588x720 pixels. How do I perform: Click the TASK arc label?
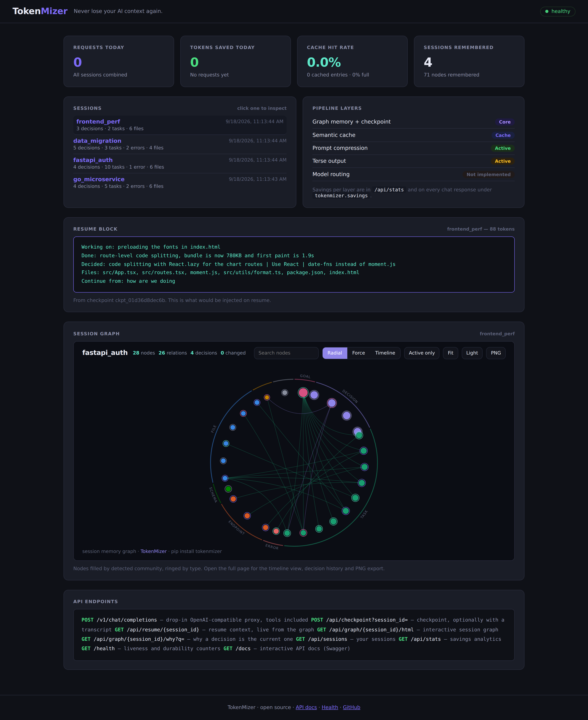tap(364, 514)
